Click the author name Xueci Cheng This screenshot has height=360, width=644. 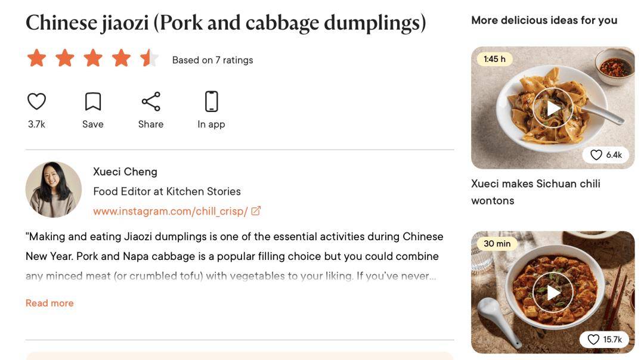pos(125,172)
